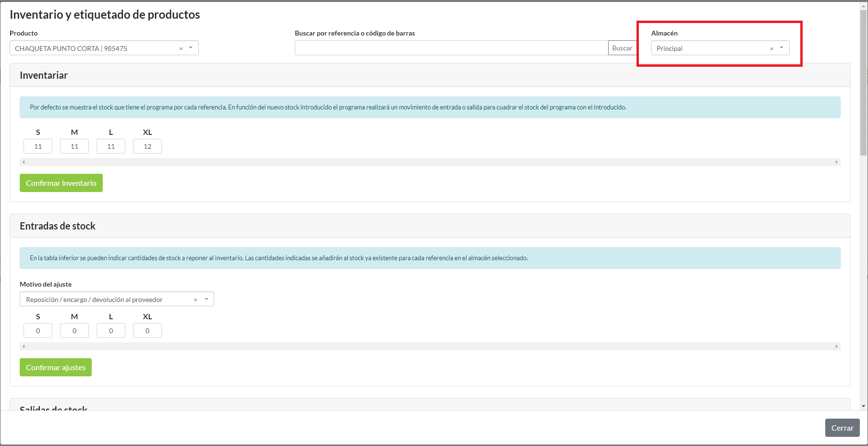Click size S field in Entradas de stock

coord(38,331)
